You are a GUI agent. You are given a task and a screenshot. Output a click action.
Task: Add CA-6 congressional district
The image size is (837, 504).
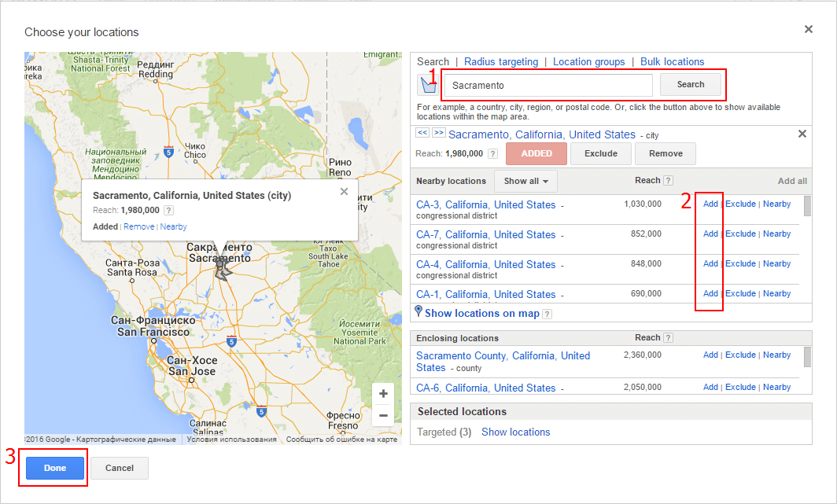710,387
